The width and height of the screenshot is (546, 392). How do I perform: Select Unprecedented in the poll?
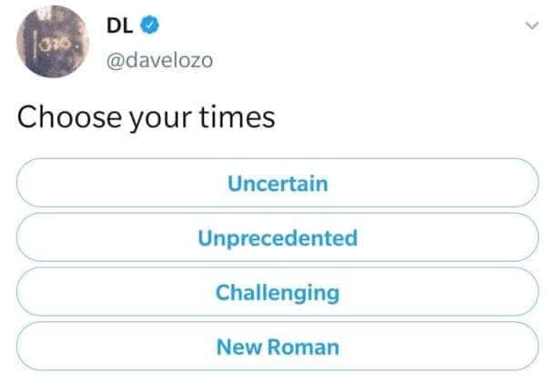[x=278, y=238]
